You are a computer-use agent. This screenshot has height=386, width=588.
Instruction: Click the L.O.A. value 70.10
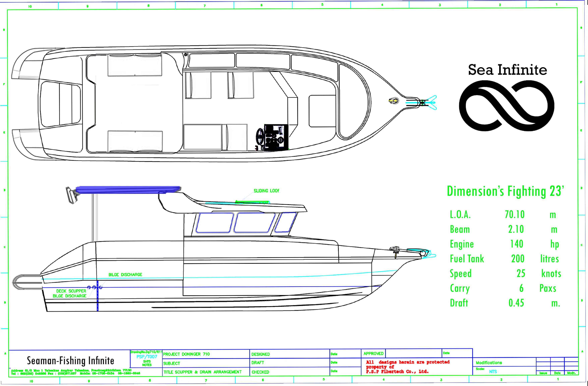point(514,215)
